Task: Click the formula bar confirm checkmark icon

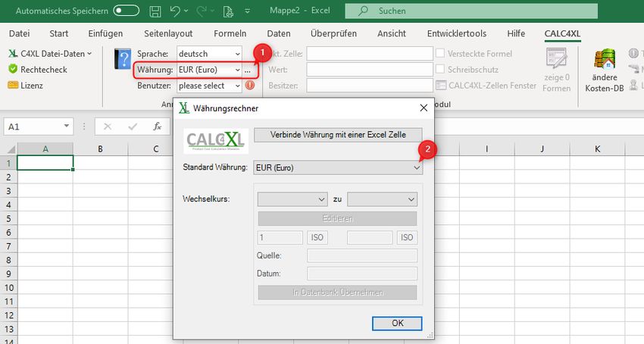Action: (x=133, y=127)
